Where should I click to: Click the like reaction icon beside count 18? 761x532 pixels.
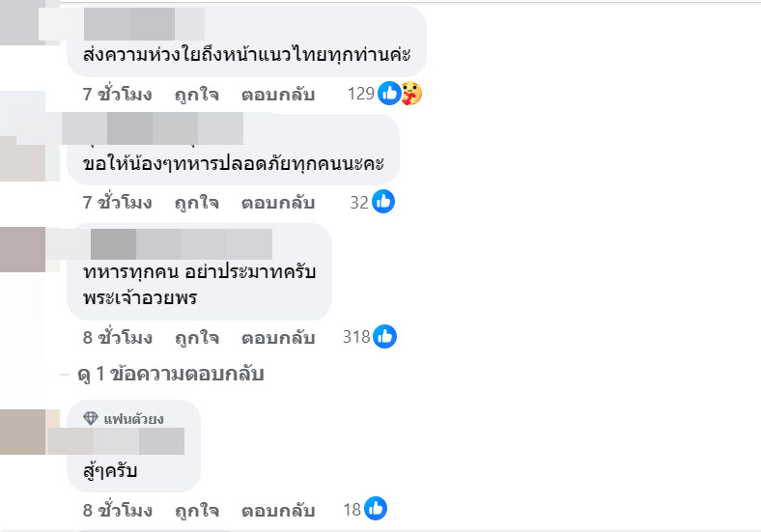[x=376, y=509]
